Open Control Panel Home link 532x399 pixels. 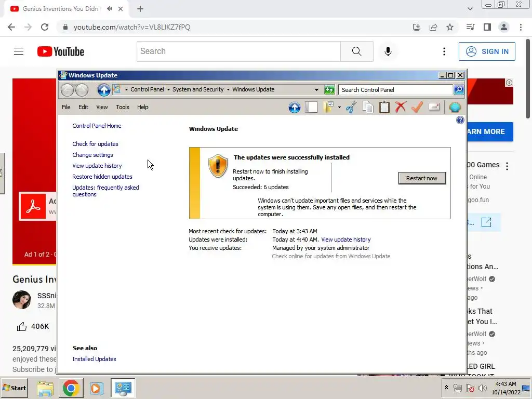click(97, 126)
